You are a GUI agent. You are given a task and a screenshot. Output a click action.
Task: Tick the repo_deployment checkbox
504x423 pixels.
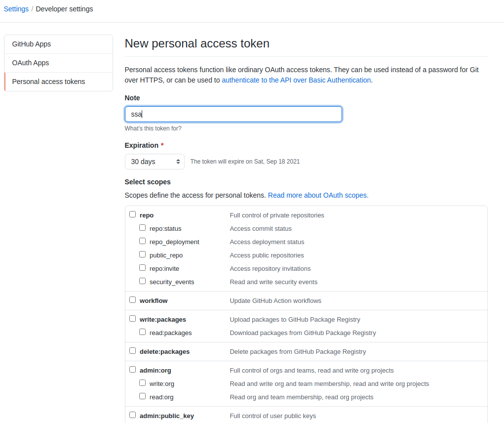point(142,241)
